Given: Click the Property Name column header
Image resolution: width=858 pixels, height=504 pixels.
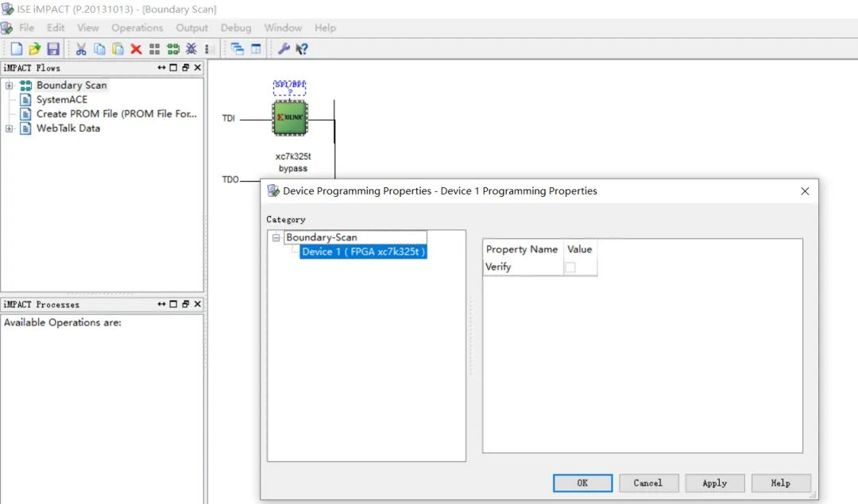Looking at the screenshot, I should pos(522,249).
